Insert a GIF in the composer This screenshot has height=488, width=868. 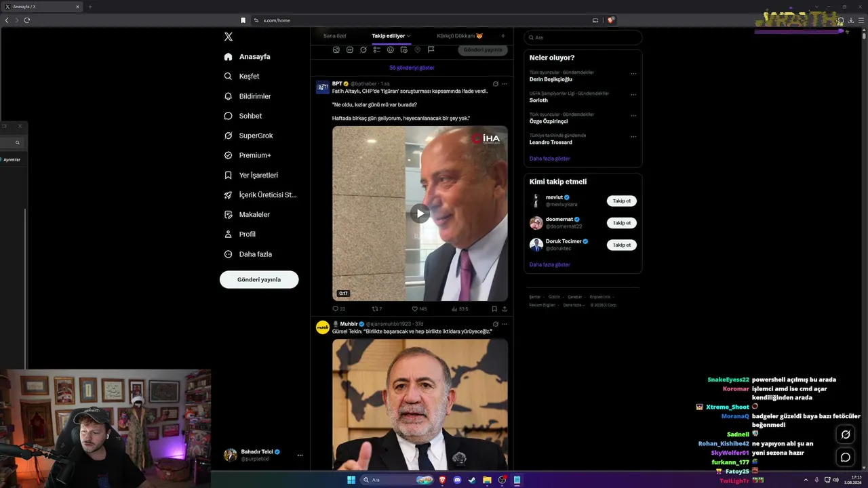[x=350, y=49]
